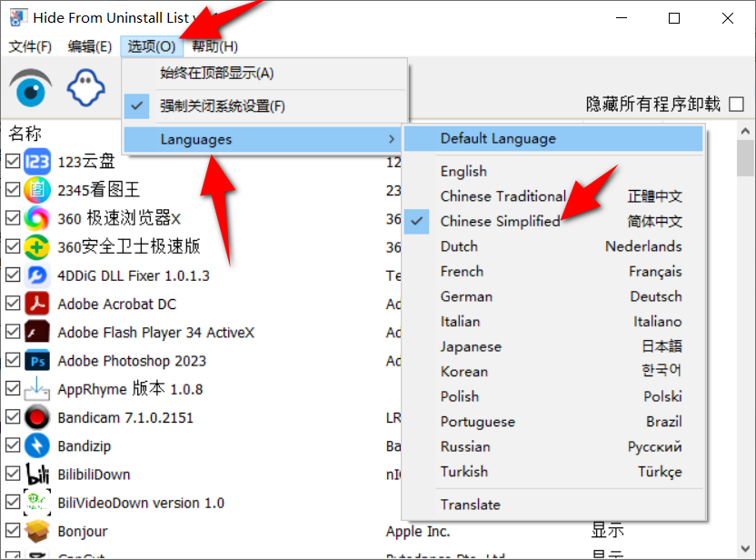Image resolution: width=756 pixels, height=560 pixels.
Task: Select the 360 极速浏览器X icon
Action: [37, 218]
